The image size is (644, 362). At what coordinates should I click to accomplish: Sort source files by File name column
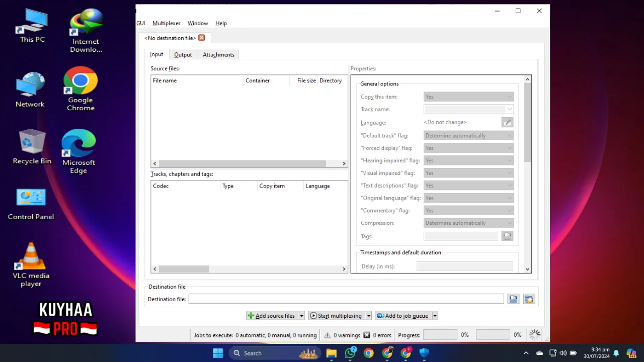coord(197,80)
